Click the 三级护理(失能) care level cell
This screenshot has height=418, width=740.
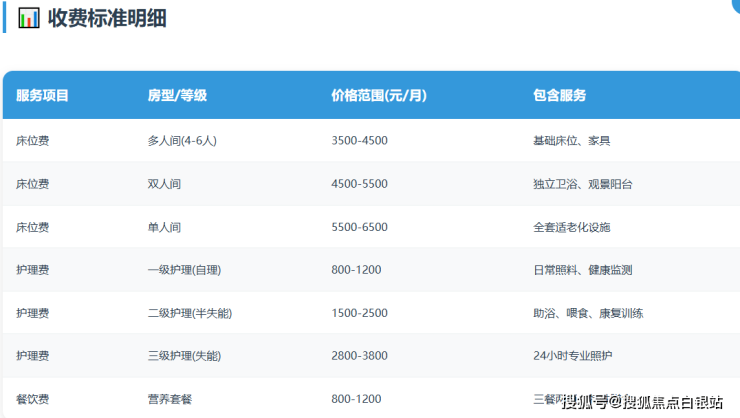[184, 356]
